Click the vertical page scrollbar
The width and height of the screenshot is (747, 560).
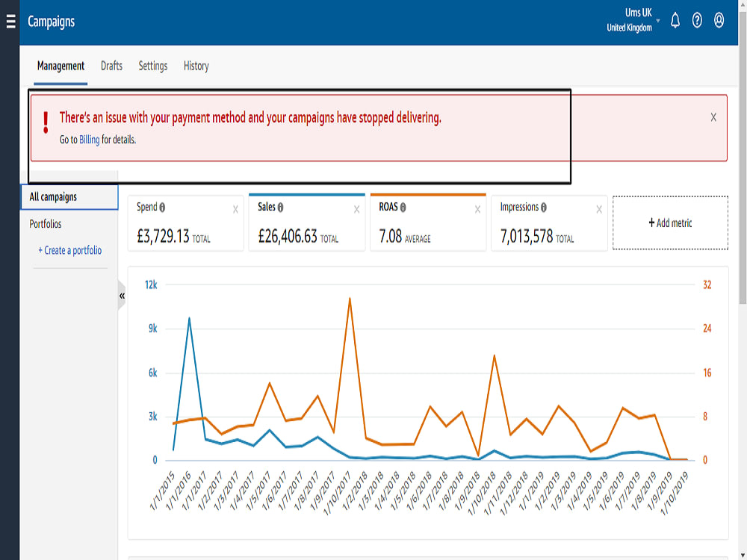click(x=743, y=157)
